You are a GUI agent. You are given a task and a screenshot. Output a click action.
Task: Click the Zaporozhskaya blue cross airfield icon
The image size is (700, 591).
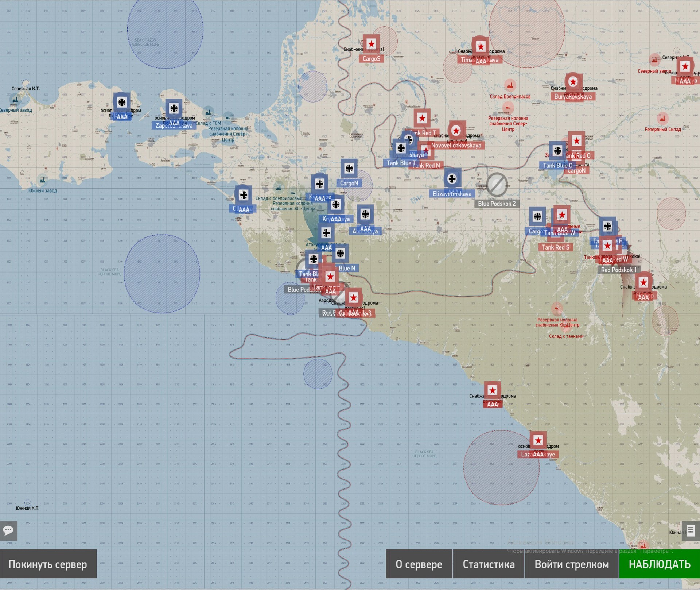click(174, 108)
